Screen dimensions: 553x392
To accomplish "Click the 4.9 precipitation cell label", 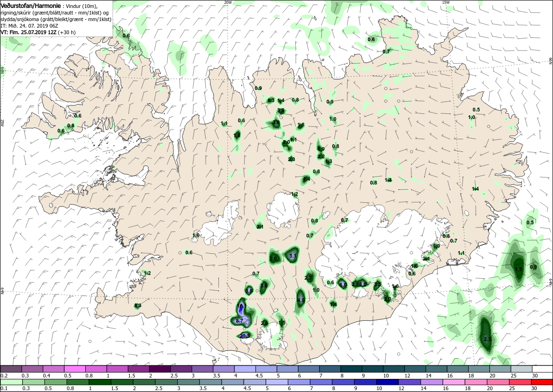I will pos(301,300).
